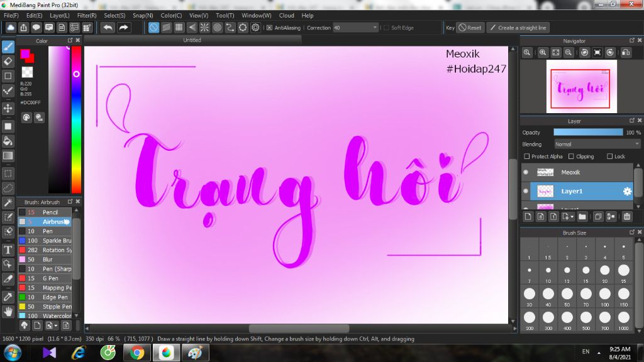The height and width of the screenshot is (362, 644).
Task: Switch to the Untitled canvas tab
Action: coord(192,40)
